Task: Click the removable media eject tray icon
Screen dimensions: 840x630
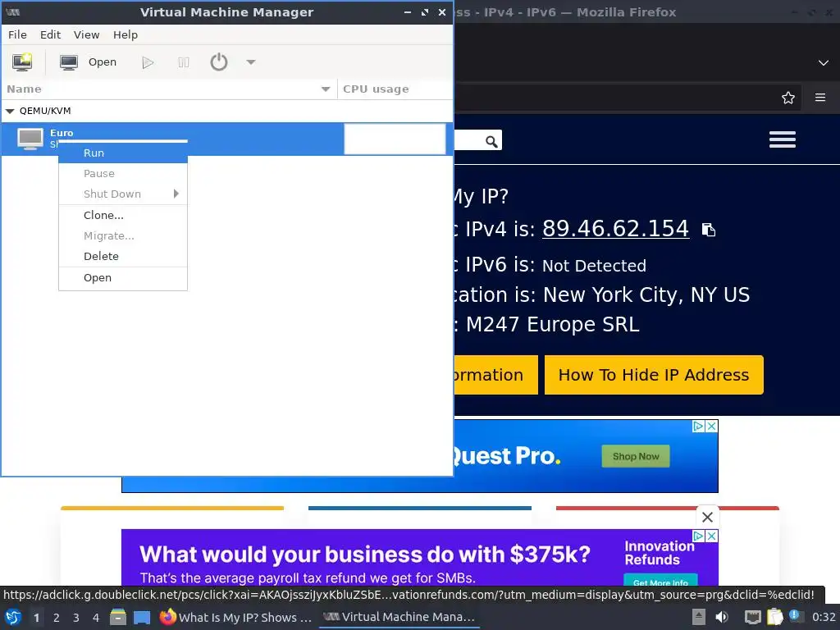Action: tap(699, 617)
